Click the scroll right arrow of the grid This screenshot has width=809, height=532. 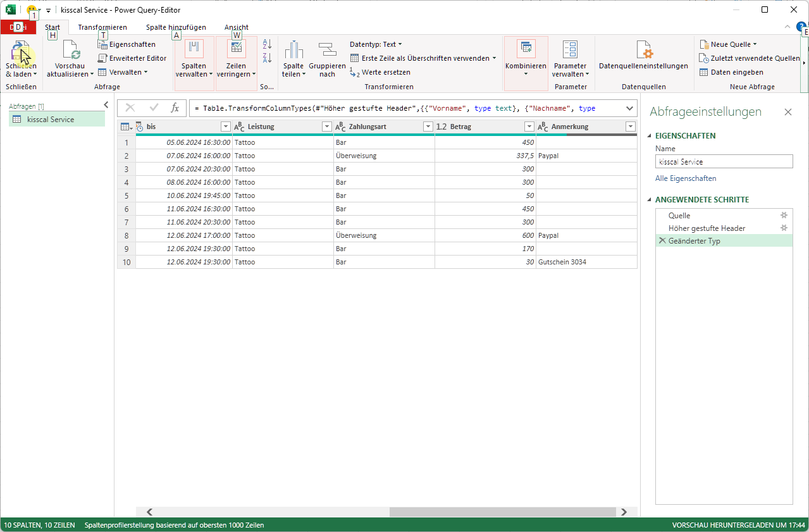[x=624, y=512]
